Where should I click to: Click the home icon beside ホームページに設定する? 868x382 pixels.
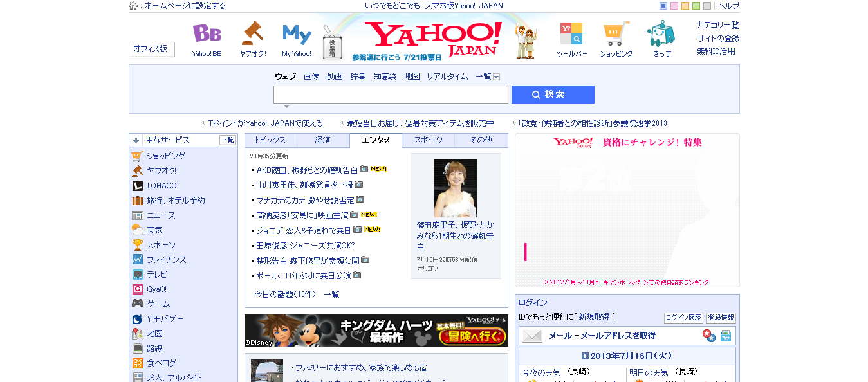point(133,6)
